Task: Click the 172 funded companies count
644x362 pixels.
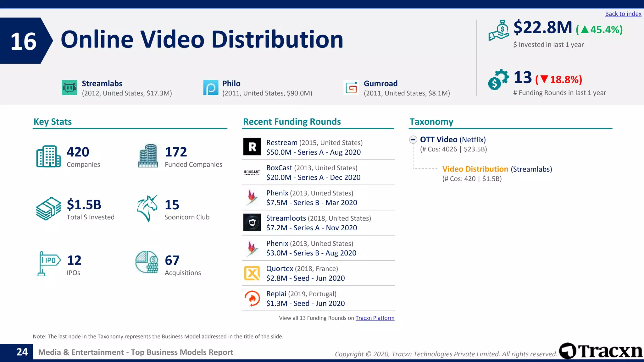Action: click(x=176, y=152)
